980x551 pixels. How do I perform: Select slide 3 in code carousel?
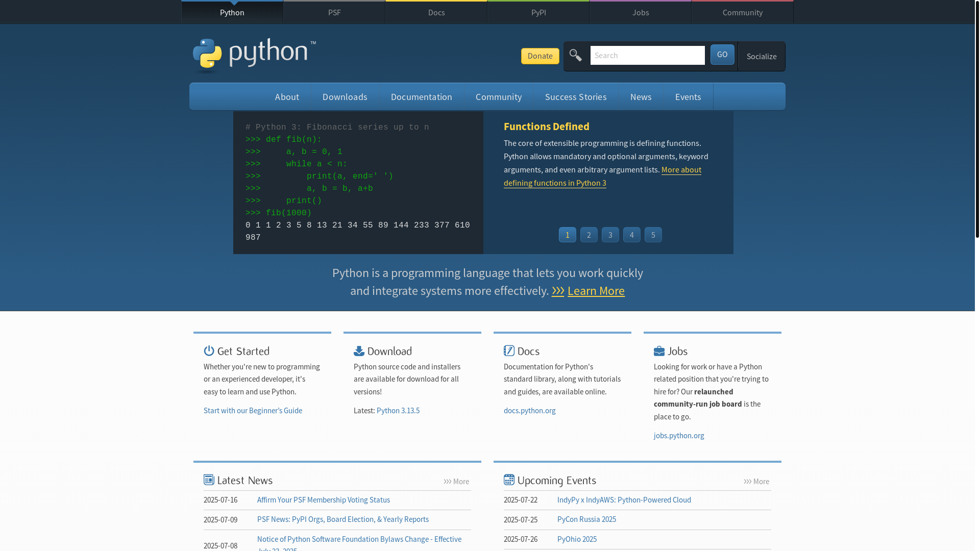pyautogui.click(x=610, y=235)
